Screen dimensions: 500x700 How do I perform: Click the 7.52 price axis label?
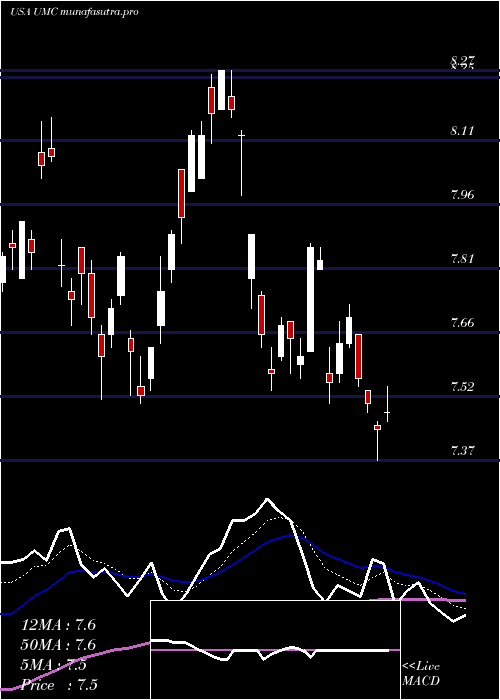coord(462,387)
